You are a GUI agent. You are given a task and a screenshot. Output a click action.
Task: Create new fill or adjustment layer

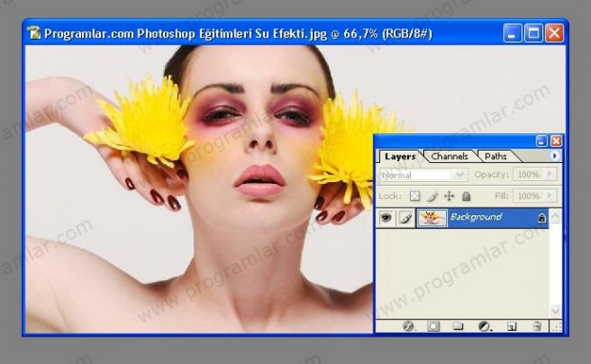pos(484,326)
